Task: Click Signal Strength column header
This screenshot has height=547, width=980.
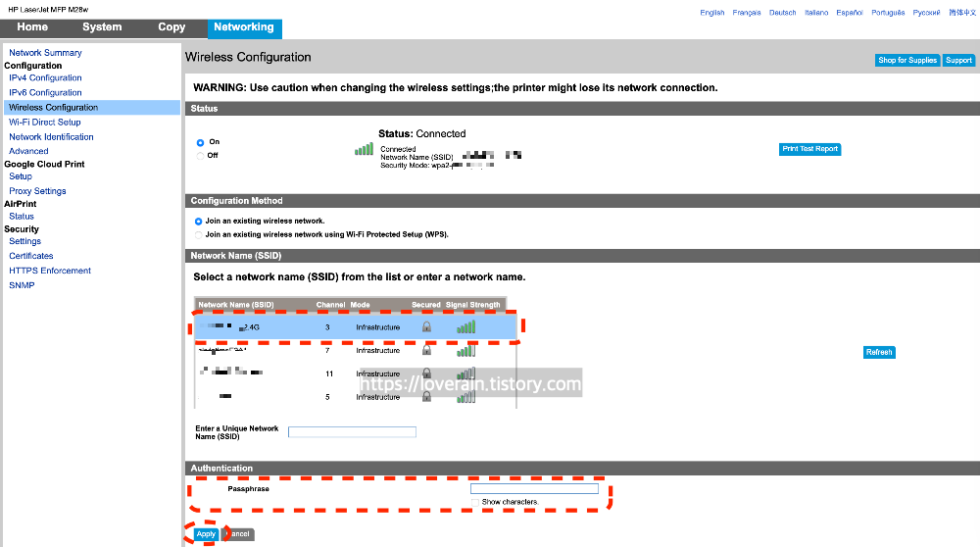Action: (472, 305)
